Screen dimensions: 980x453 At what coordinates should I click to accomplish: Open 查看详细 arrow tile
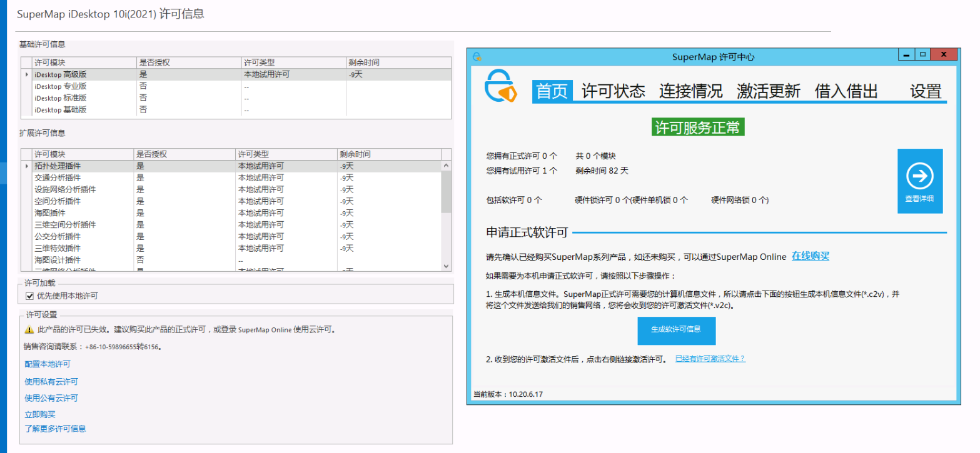click(x=920, y=181)
